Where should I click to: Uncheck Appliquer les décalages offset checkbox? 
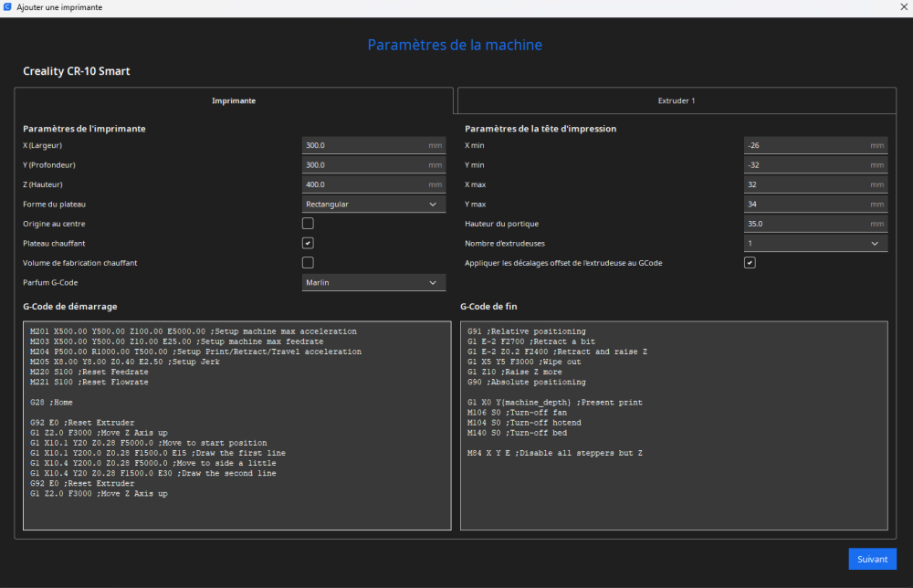point(750,263)
